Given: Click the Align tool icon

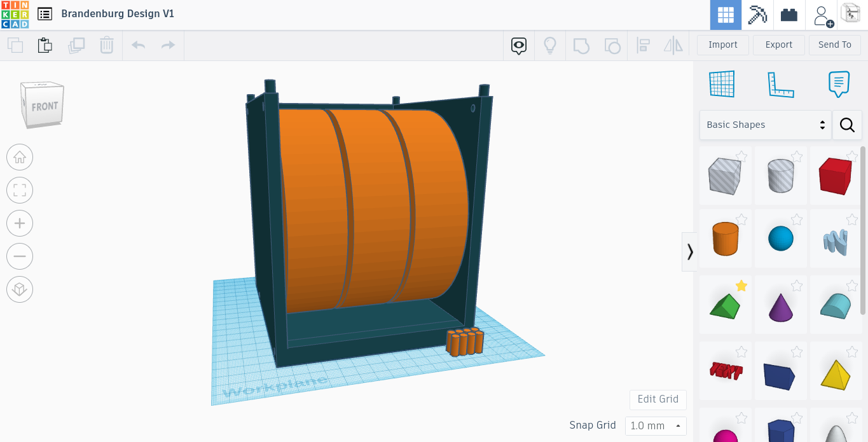Looking at the screenshot, I should point(643,45).
